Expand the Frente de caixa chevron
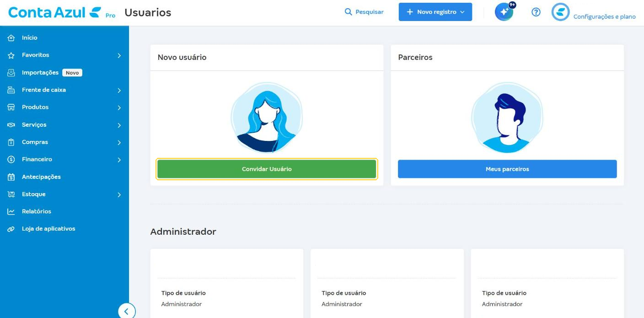 [x=119, y=91]
